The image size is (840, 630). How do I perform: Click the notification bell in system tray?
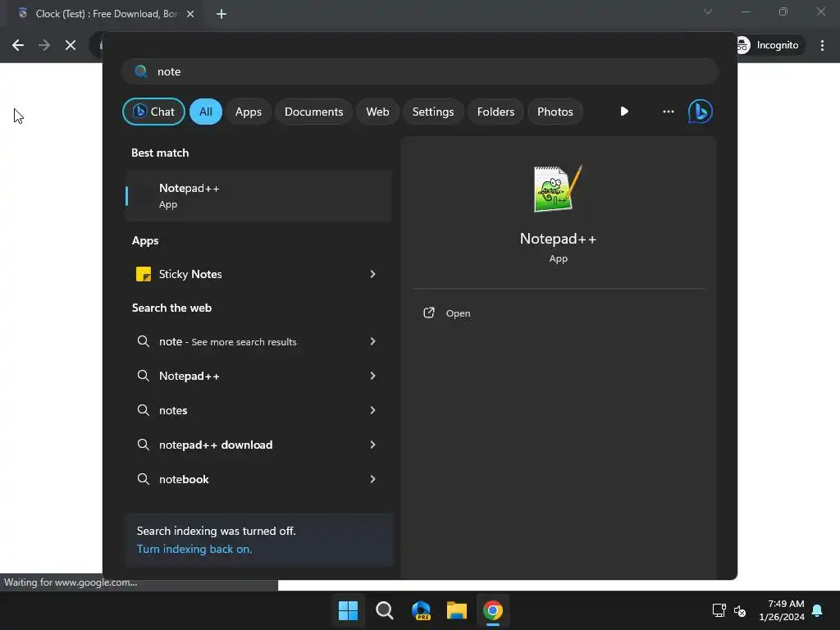tap(817, 610)
